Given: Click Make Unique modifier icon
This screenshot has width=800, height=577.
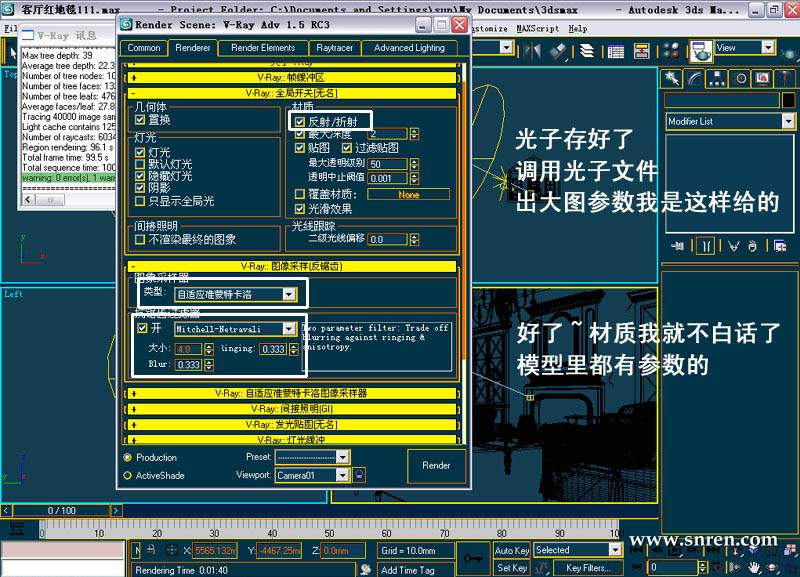Looking at the screenshot, I should click(734, 246).
